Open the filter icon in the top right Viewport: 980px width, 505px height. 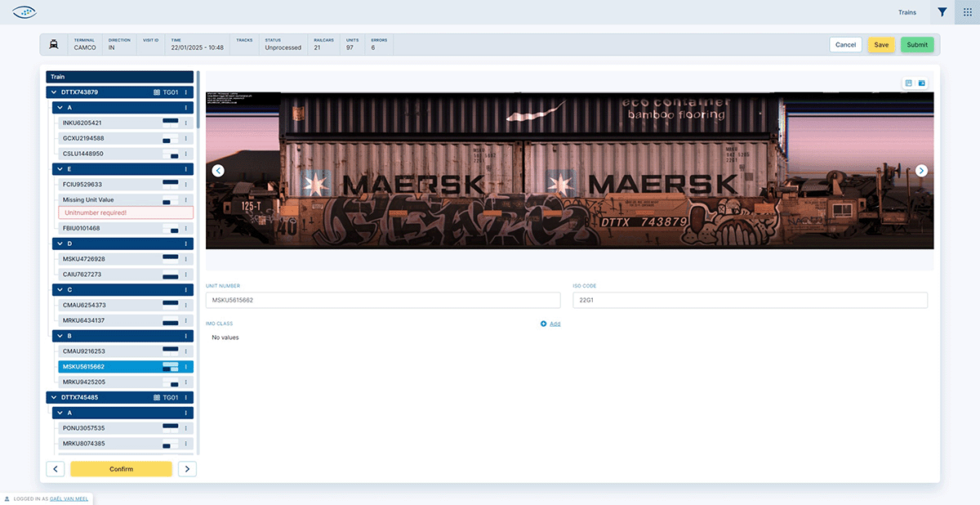tap(942, 12)
